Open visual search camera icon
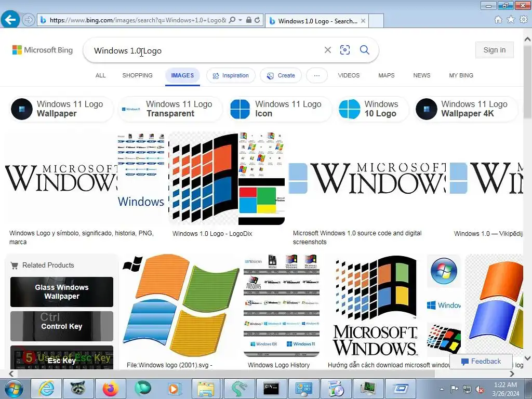Viewport: 532px width, 399px height. pos(345,50)
